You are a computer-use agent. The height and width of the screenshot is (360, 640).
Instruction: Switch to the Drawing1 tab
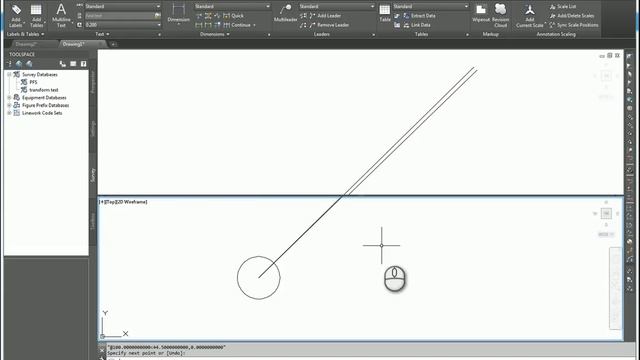click(73, 44)
